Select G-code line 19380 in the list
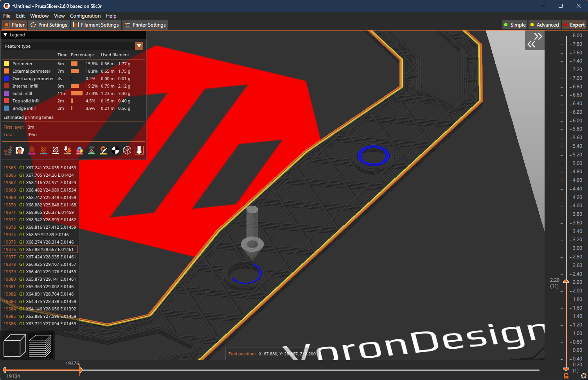The height and width of the screenshot is (380, 588). 39,279
